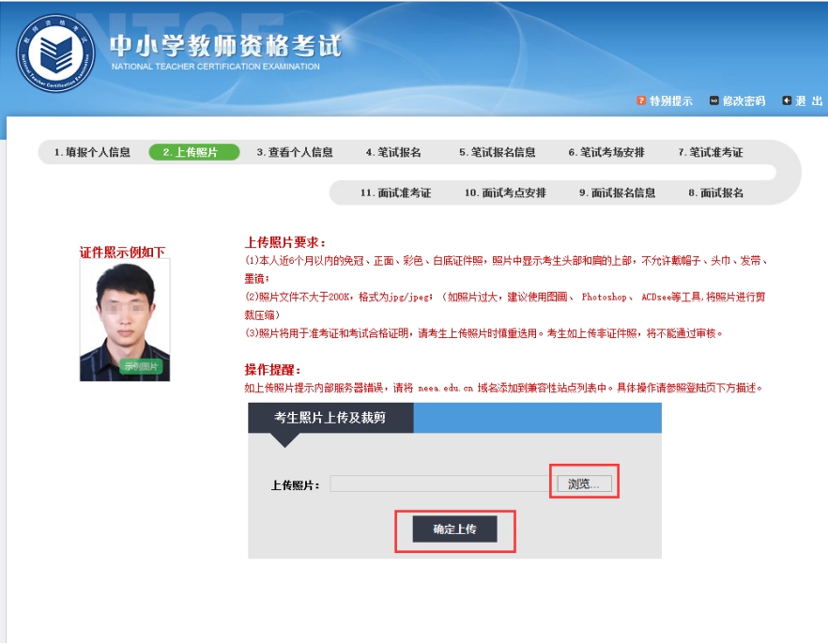This screenshot has height=644, width=828.
Task: Click the 浏览 browse button
Action: [583, 483]
